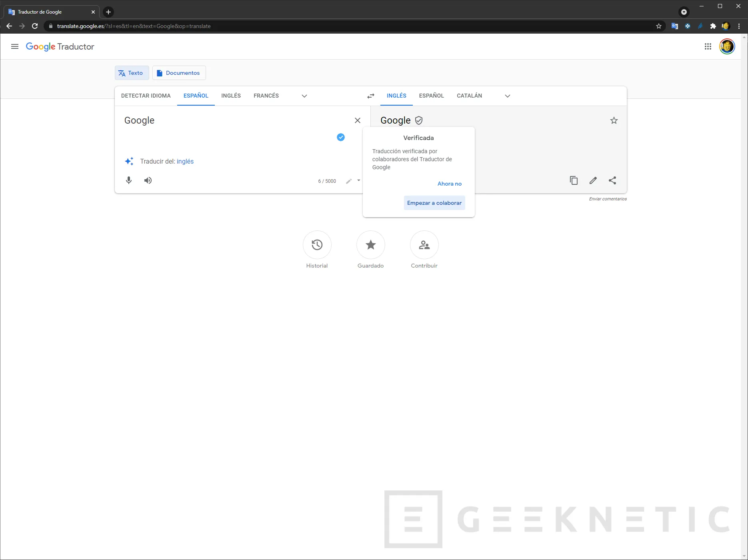This screenshot has height=560, width=748.
Task: Share the translation using share icon
Action: pyautogui.click(x=612, y=180)
